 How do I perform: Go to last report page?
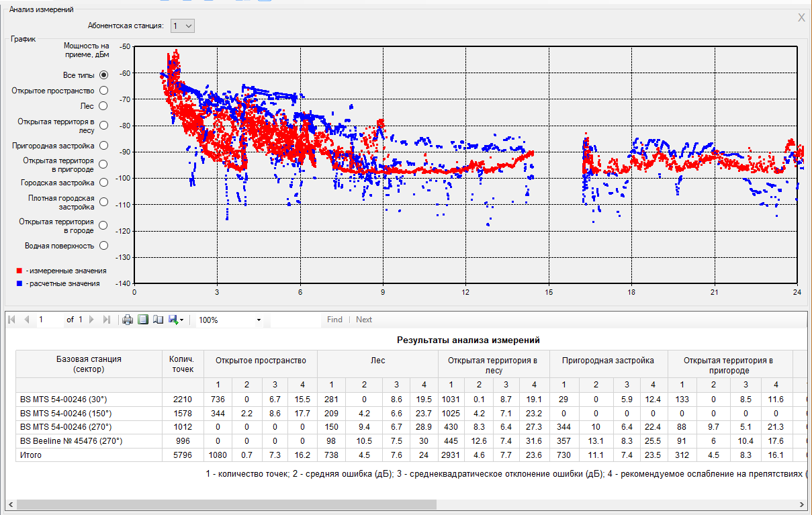pos(106,320)
